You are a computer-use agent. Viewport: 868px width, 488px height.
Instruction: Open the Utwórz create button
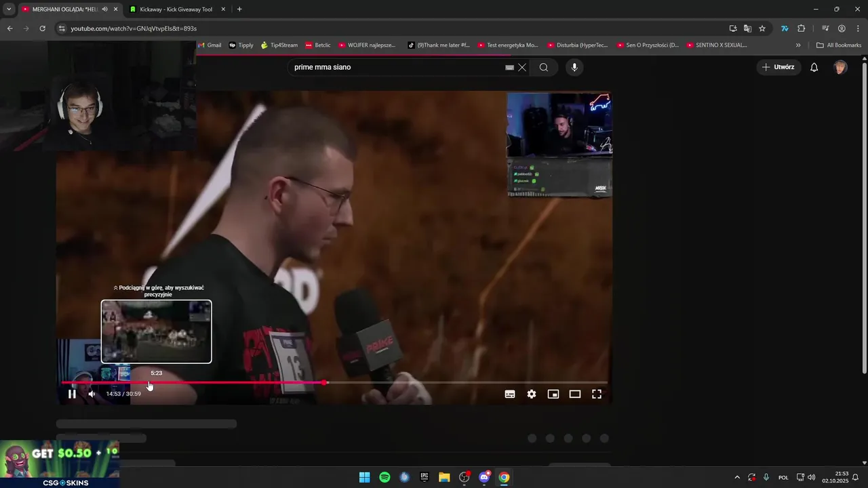click(778, 67)
